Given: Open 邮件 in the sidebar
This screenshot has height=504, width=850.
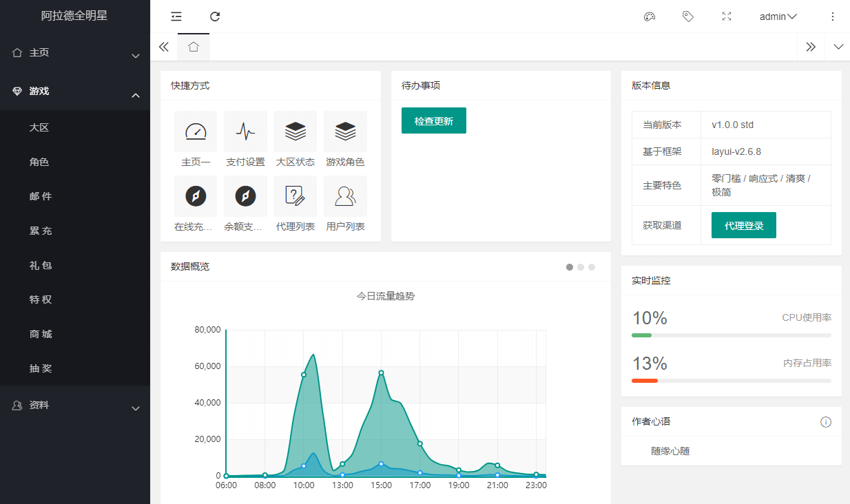Looking at the screenshot, I should (75, 196).
